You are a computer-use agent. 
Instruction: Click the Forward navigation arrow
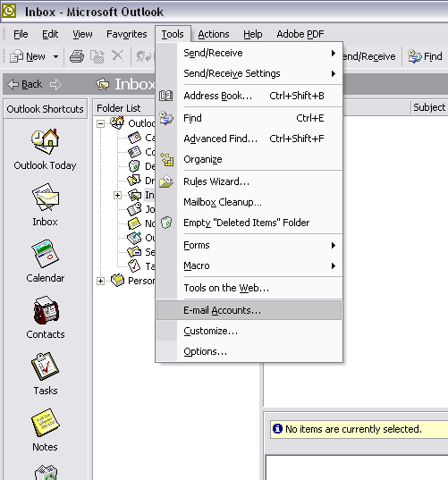(x=55, y=84)
